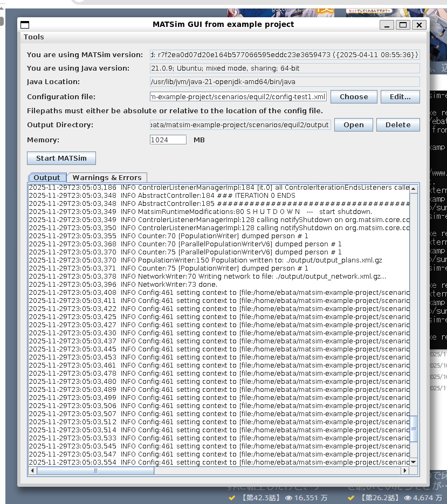Click the Edit... button for config file

[400, 97]
